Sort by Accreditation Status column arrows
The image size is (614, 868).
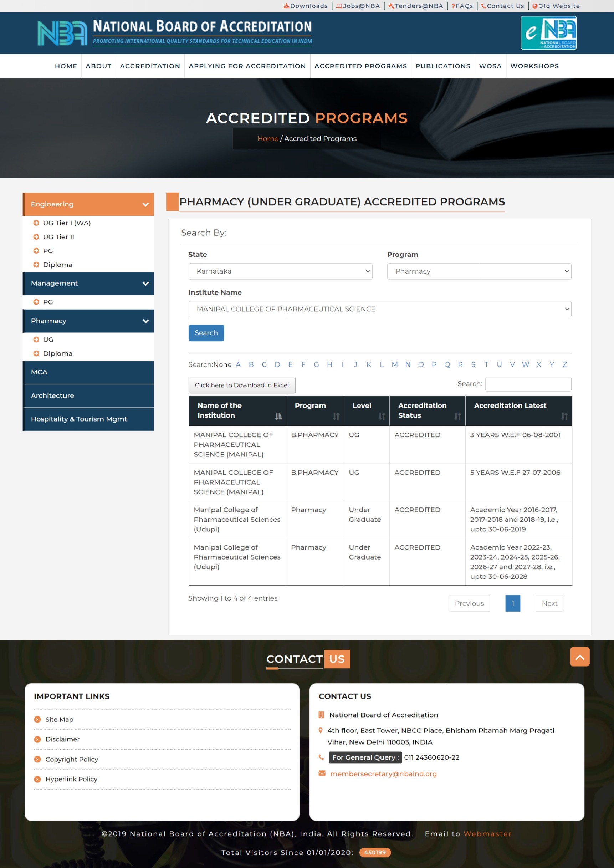(x=457, y=416)
